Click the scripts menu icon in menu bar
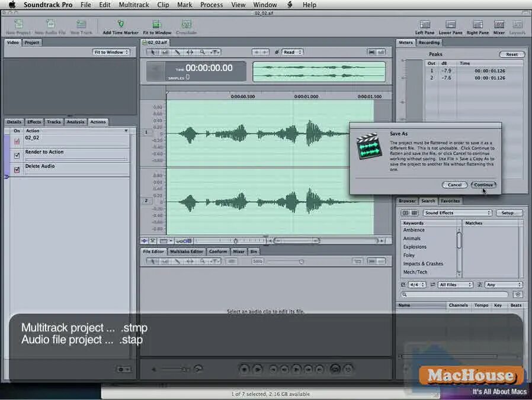 point(290,5)
